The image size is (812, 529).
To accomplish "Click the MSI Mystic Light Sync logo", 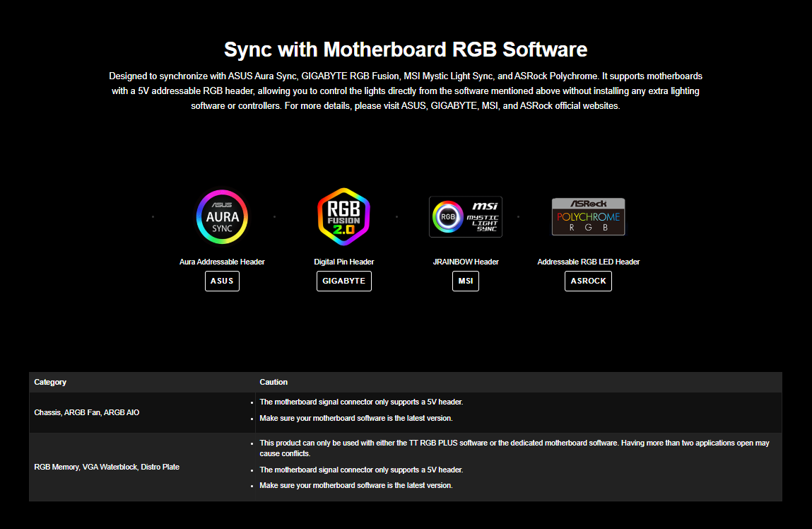I will pos(466,216).
